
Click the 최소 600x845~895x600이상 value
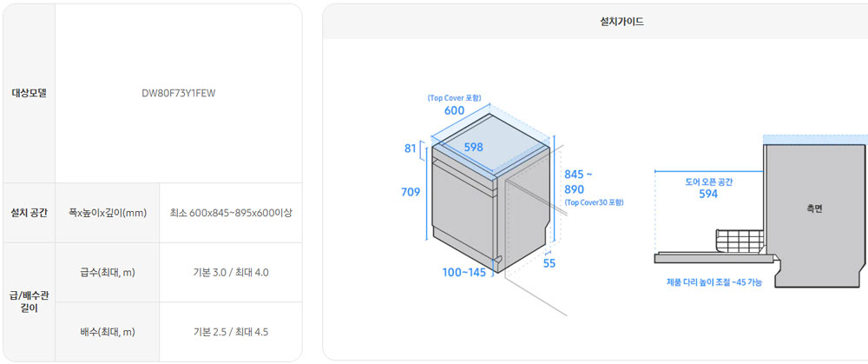click(231, 213)
